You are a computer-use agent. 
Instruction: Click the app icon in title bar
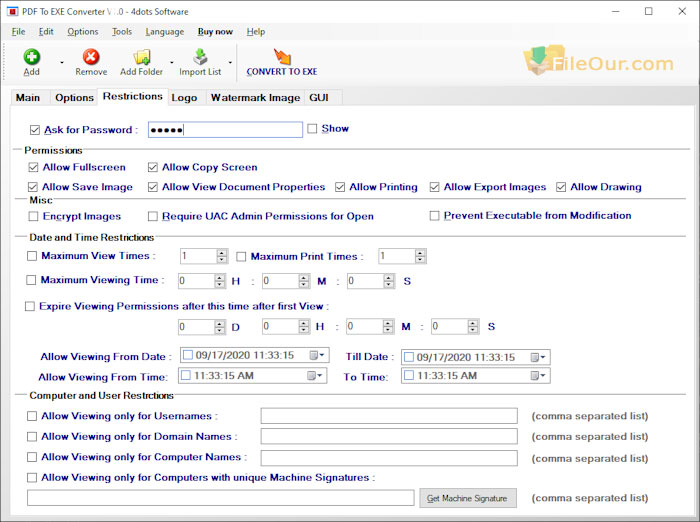coord(14,11)
